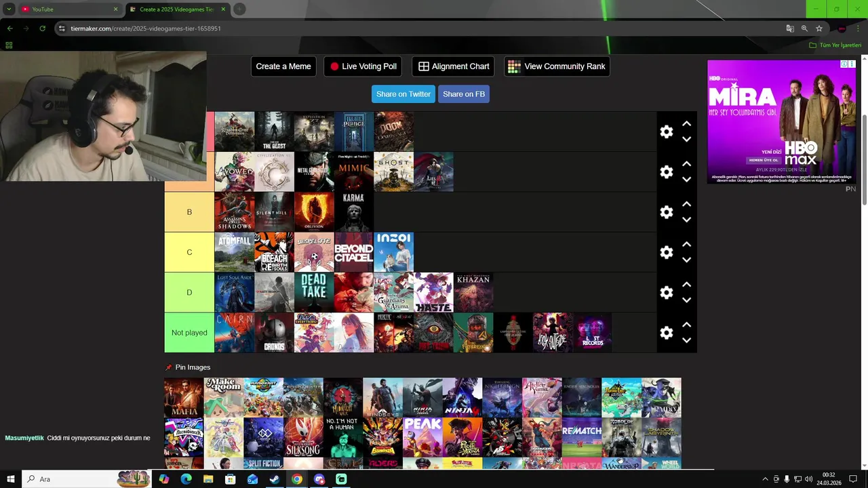The width and height of the screenshot is (868, 488).
Task: Share tier list on Twitter
Action: pyautogui.click(x=403, y=94)
